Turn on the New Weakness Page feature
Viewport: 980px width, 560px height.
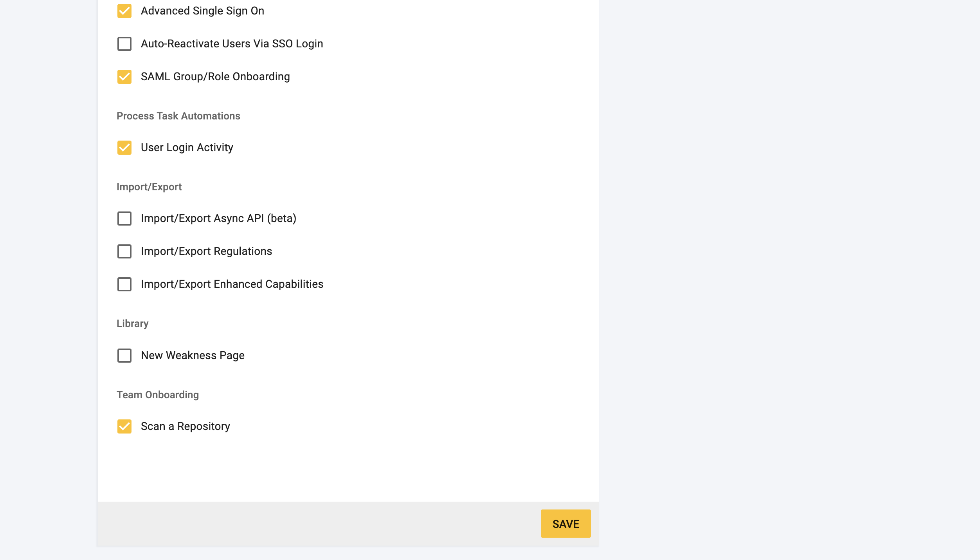124,356
